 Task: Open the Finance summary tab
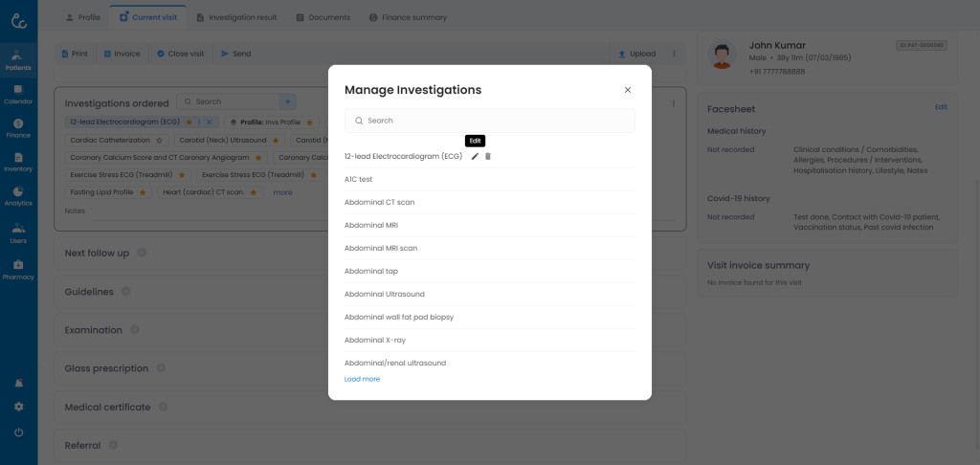tap(408, 17)
